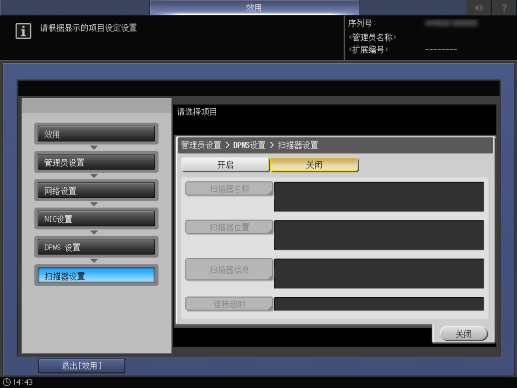Open NIC设置 in the left menu

tap(96, 219)
